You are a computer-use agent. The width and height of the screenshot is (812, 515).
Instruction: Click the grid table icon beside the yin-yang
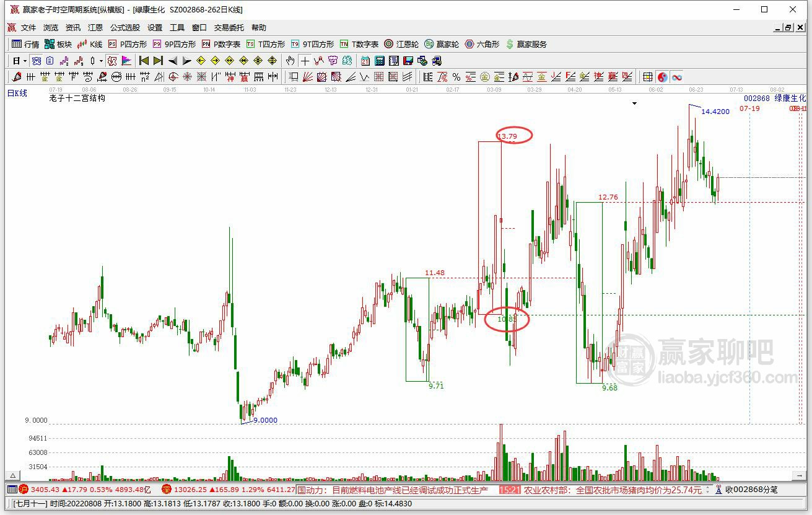click(648, 77)
